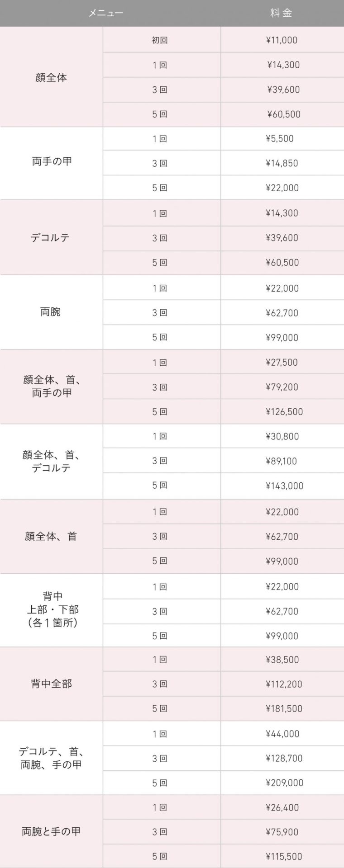Viewport: 344px width, 868px height.
Task: Select the デコルテ、首、両腕、手の甲 menu cell
Action: (51, 758)
